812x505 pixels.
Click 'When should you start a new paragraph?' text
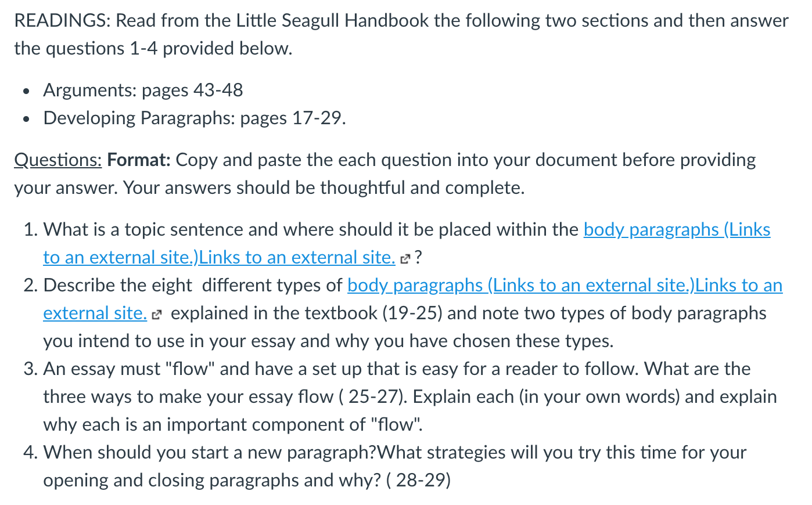(x=210, y=452)
